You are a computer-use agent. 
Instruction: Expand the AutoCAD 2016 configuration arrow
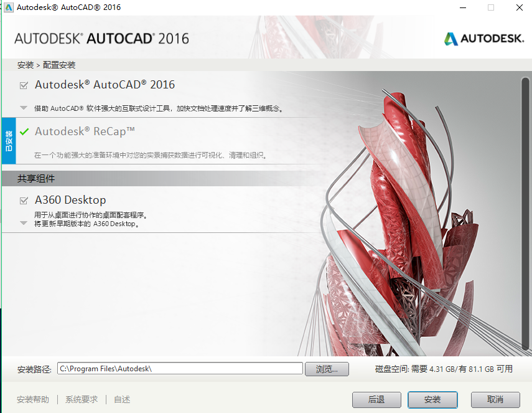coord(24,108)
